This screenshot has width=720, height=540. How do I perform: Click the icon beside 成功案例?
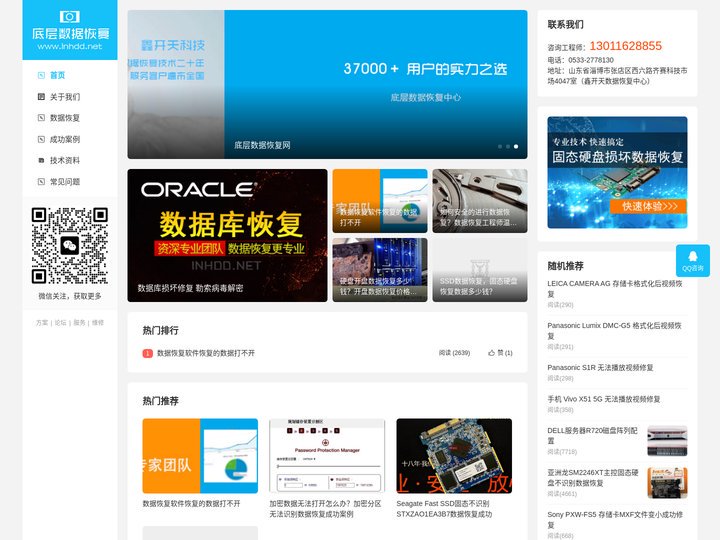click(41, 139)
